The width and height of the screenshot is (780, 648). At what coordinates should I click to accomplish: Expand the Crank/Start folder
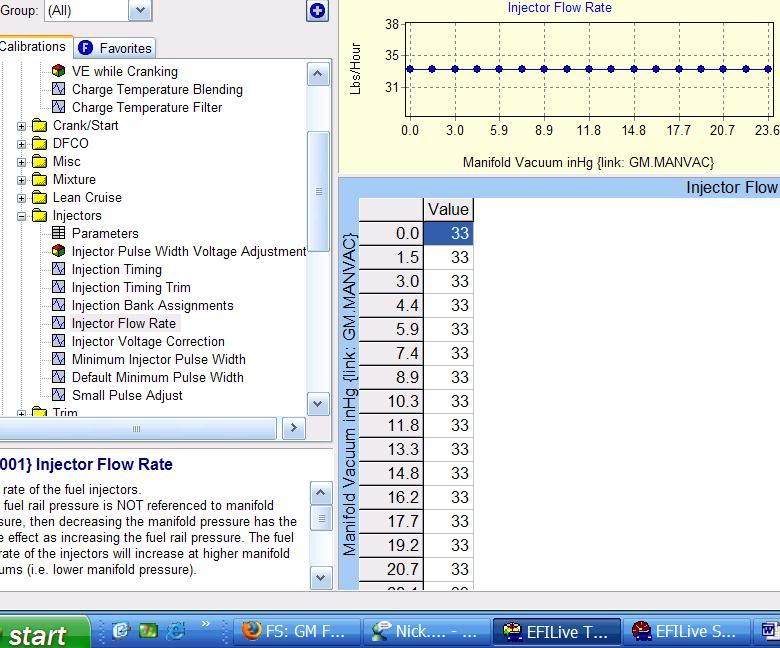(x=21, y=126)
